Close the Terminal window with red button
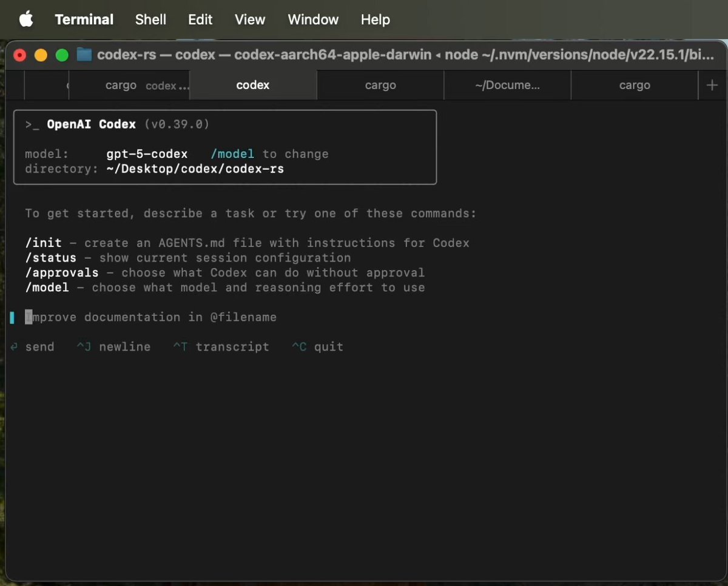Screen dimensions: 728x586 20,55
